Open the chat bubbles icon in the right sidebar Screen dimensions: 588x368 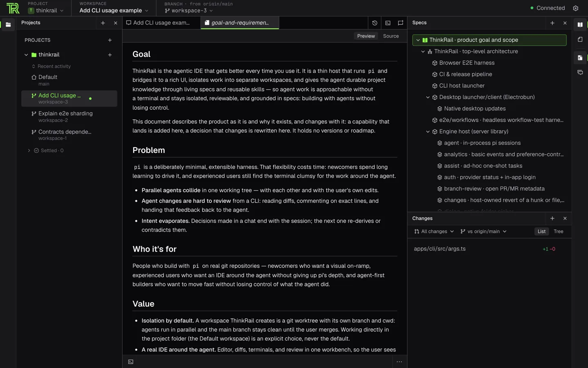click(x=580, y=72)
